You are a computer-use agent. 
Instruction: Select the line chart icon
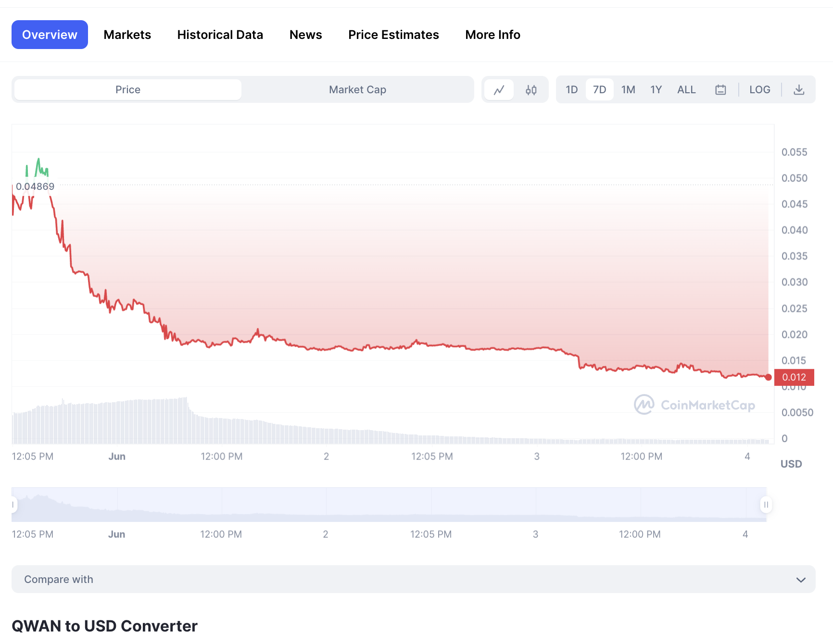(499, 89)
